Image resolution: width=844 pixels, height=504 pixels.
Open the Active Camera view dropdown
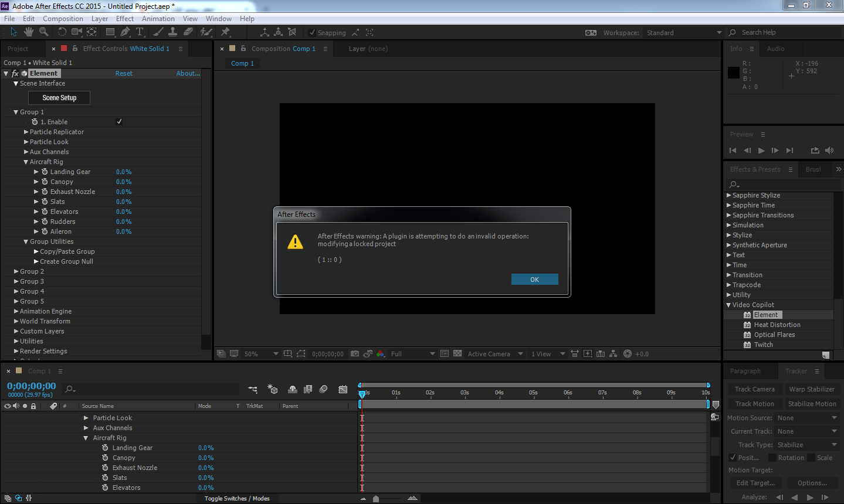pyautogui.click(x=495, y=354)
